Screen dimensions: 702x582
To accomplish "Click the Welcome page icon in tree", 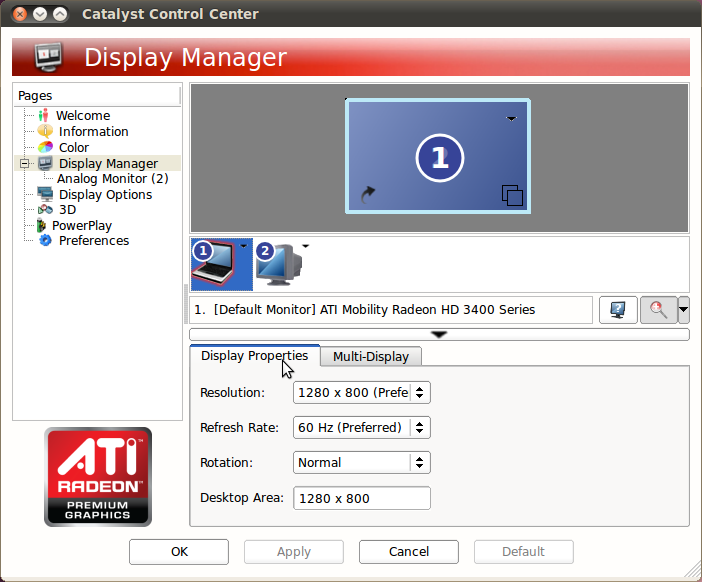I will coord(43,116).
